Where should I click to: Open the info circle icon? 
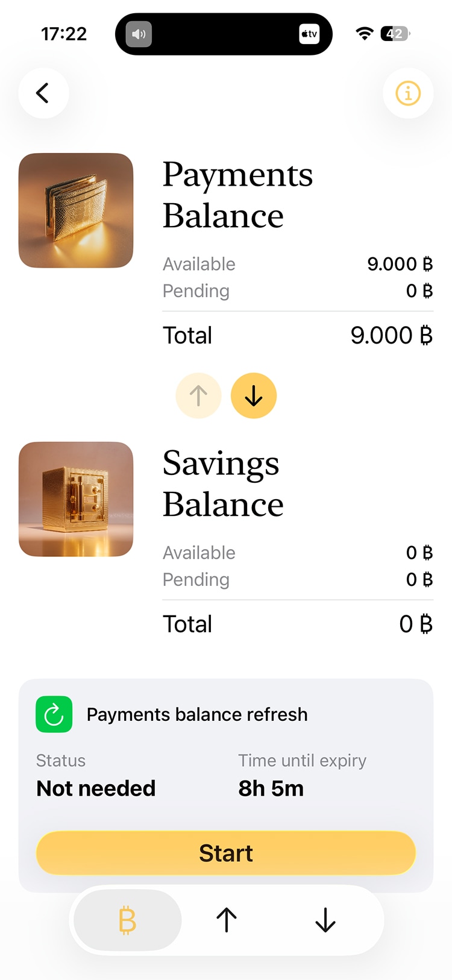click(x=408, y=93)
